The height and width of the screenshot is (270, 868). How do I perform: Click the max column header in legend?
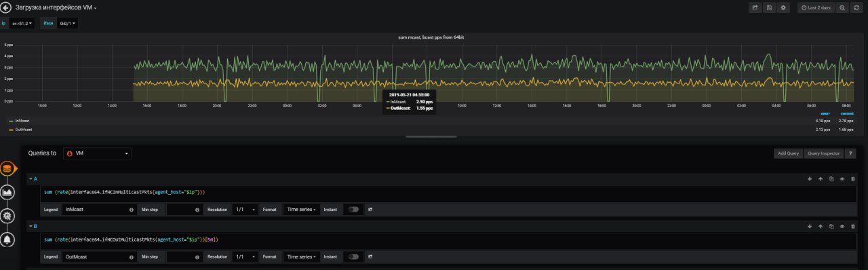(x=825, y=113)
